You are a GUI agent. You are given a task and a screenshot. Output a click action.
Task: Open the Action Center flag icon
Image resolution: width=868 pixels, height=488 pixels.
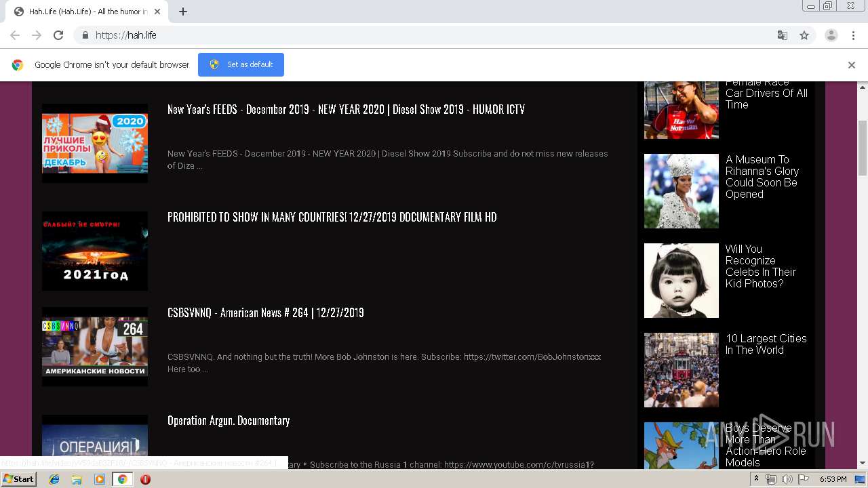[804, 479]
